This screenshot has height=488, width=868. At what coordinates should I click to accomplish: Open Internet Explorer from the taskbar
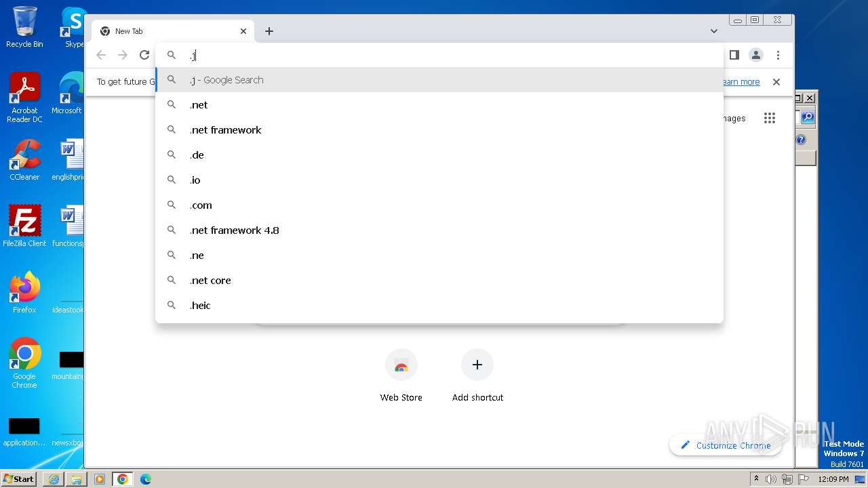point(54,479)
